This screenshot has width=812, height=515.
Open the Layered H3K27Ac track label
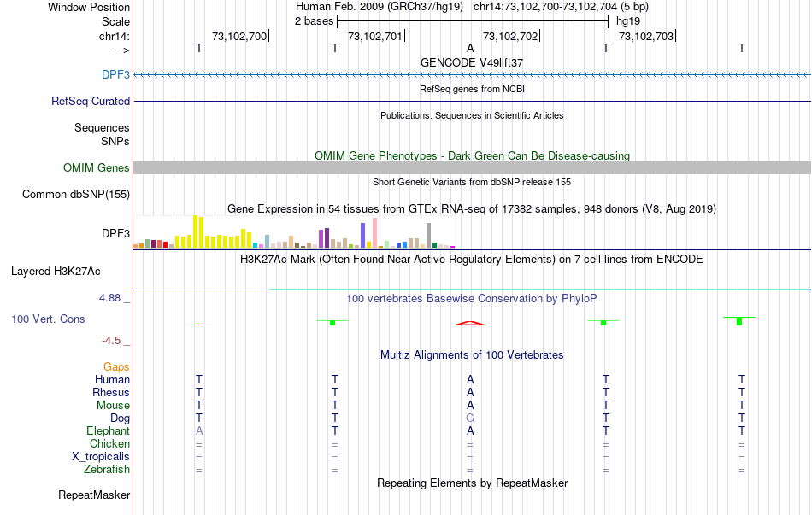56,272
